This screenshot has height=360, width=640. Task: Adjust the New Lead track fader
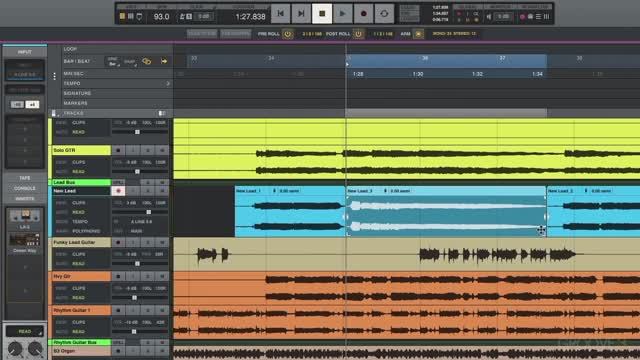point(149,212)
